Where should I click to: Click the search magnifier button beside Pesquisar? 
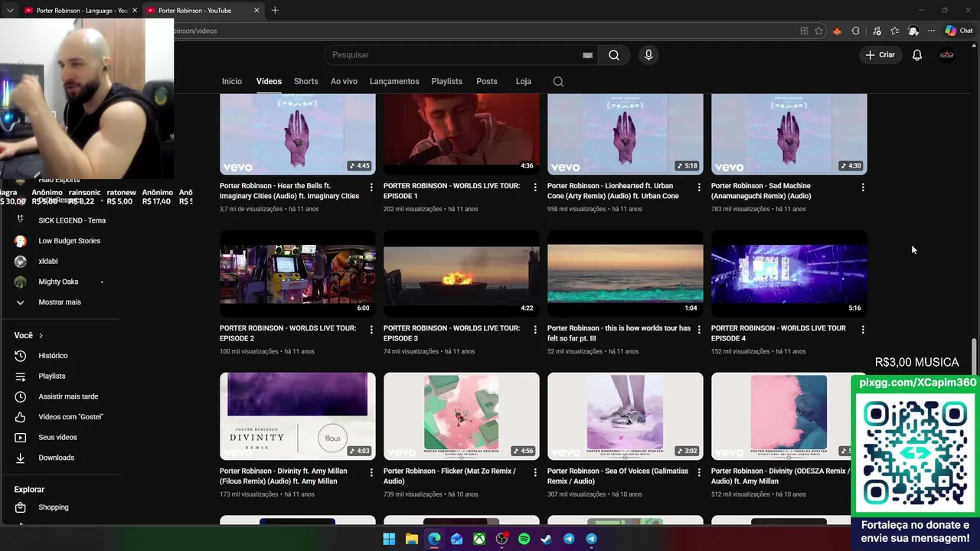pyautogui.click(x=614, y=55)
